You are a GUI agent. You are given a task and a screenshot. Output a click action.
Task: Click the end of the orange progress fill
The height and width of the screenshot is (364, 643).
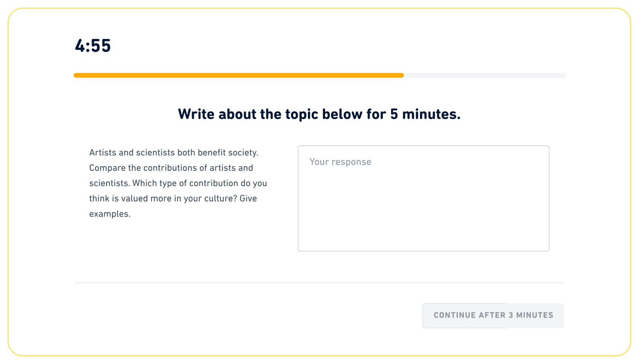pos(402,75)
